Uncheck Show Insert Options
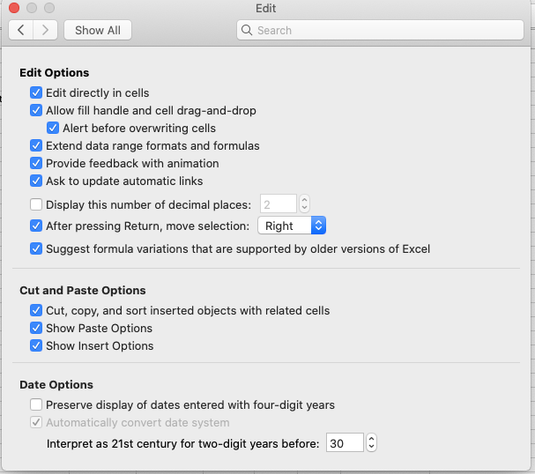Screen dimensions: 535x474 pyautogui.click(x=36, y=346)
